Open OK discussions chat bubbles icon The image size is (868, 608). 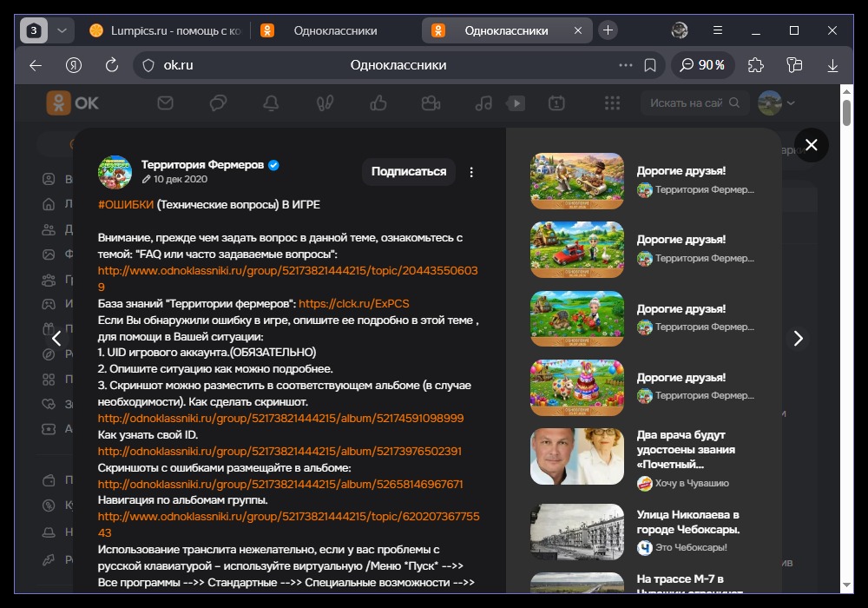coord(218,103)
